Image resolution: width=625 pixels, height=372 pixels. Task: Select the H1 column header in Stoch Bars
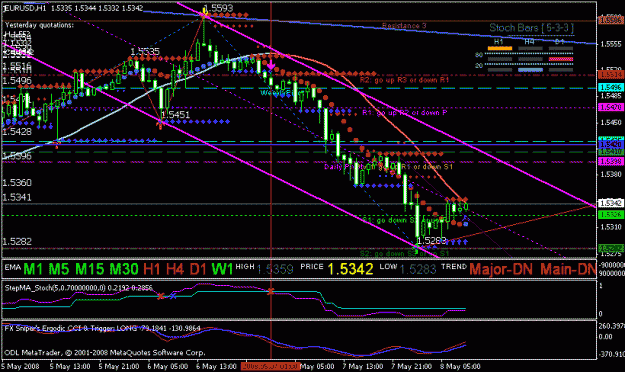click(499, 41)
